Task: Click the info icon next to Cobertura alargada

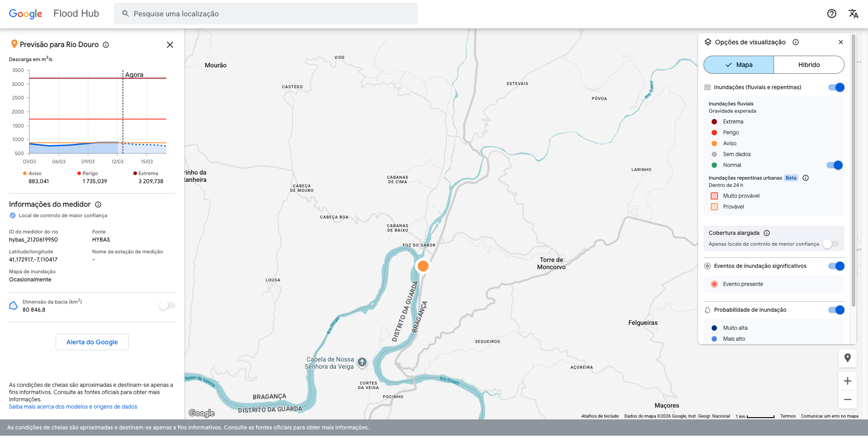Action: pyautogui.click(x=767, y=233)
